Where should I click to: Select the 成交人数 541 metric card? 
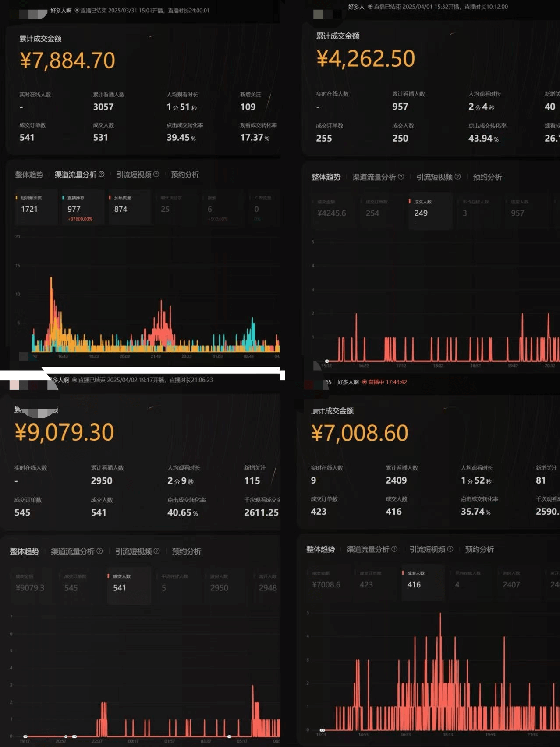[x=129, y=585]
